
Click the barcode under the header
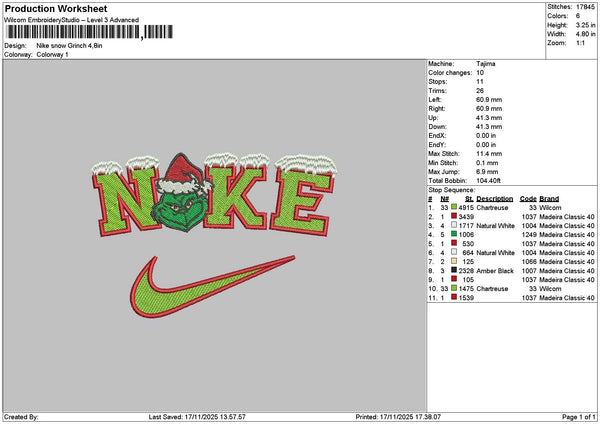[90, 32]
